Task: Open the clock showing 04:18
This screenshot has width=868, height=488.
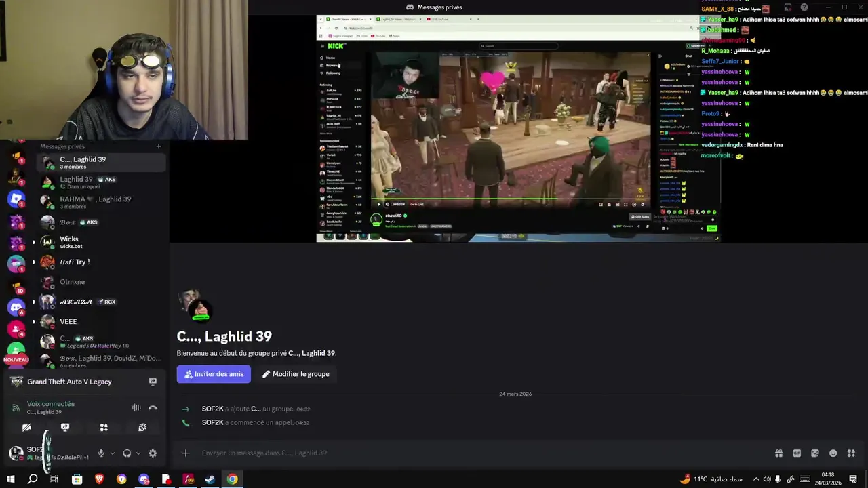Action: tap(828, 479)
